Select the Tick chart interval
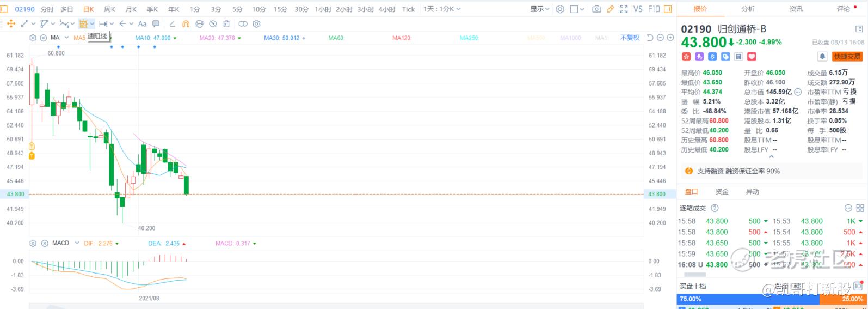 [408, 9]
